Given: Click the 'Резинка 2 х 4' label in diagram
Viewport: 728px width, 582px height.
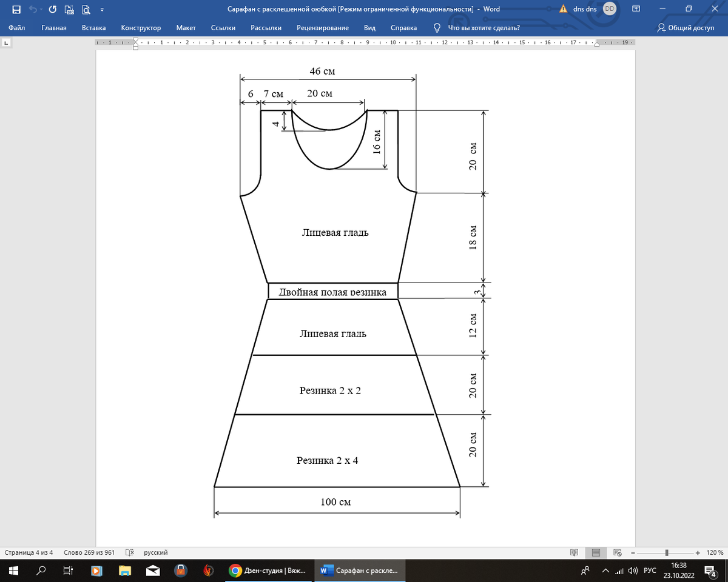Looking at the screenshot, I should 327,460.
